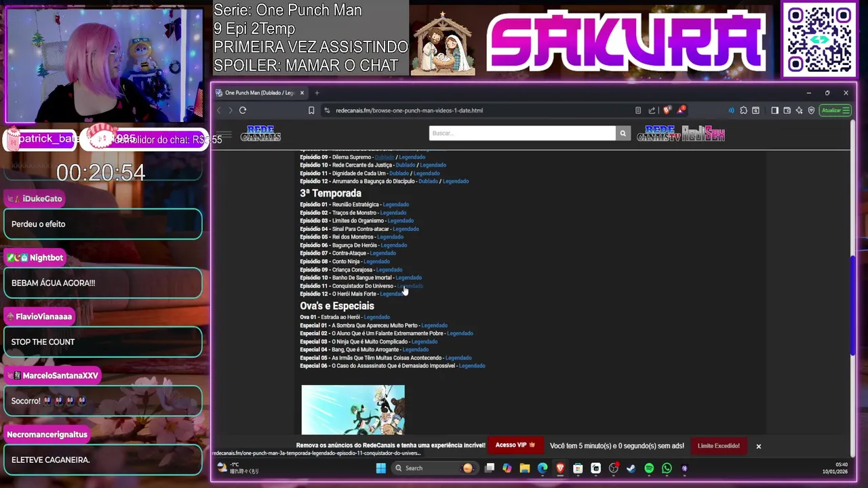
Task: Open the Brave VPN shield icon
Action: (x=811, y=110)
